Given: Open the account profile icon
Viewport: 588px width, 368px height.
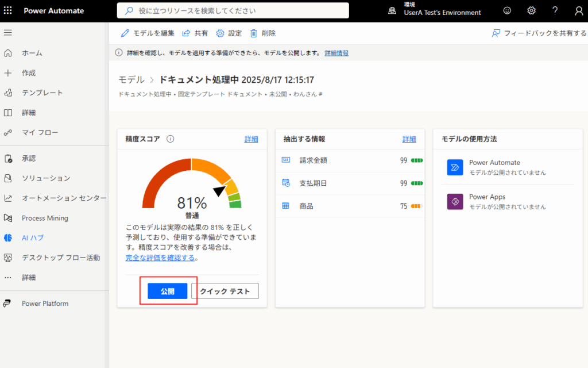Looking at the screenshot, I should 579,10.
